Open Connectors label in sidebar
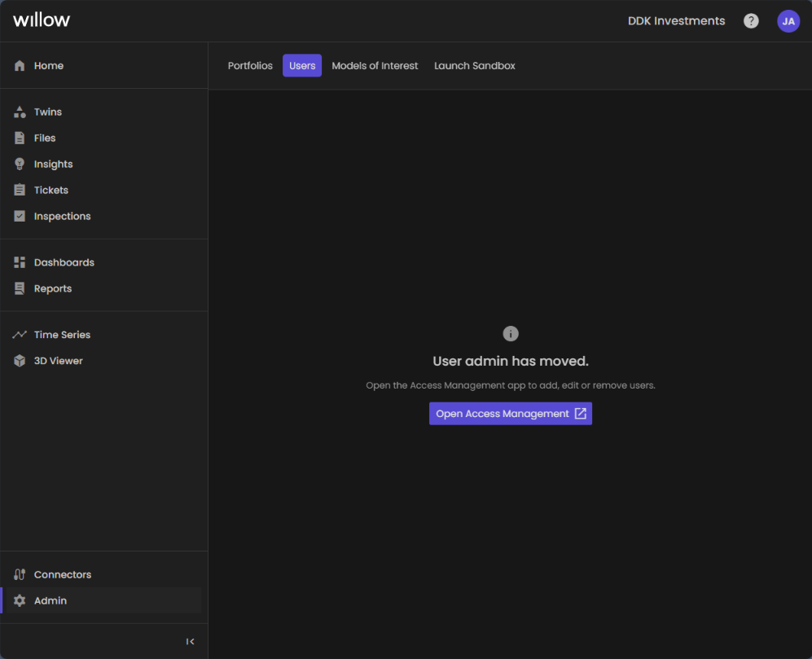 click(63, 574)
